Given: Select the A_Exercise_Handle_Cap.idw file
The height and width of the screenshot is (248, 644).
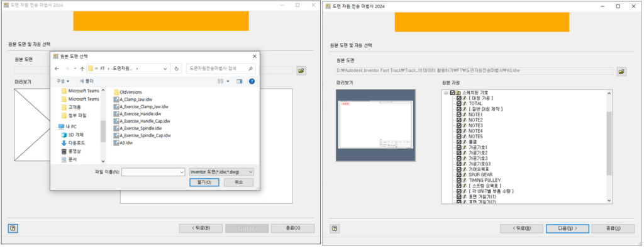Looking at the screenshot, I should (142, 121).
